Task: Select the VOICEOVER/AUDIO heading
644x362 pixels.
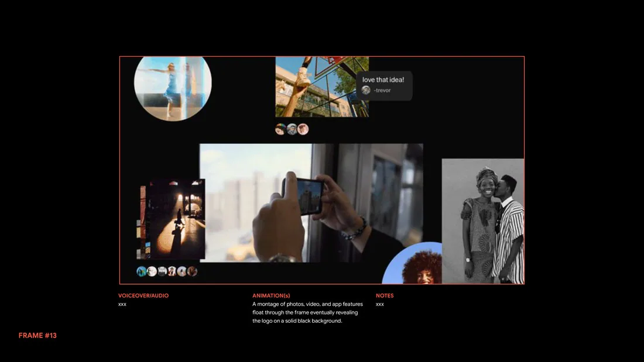Action: pyautogui.click(x=143, y=295)
